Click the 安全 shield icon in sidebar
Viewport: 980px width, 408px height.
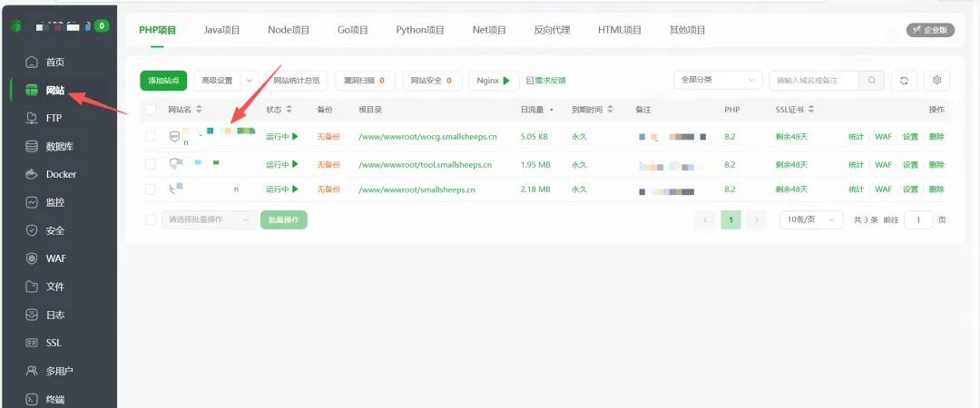pyautogui.click(x=32, y=230)
